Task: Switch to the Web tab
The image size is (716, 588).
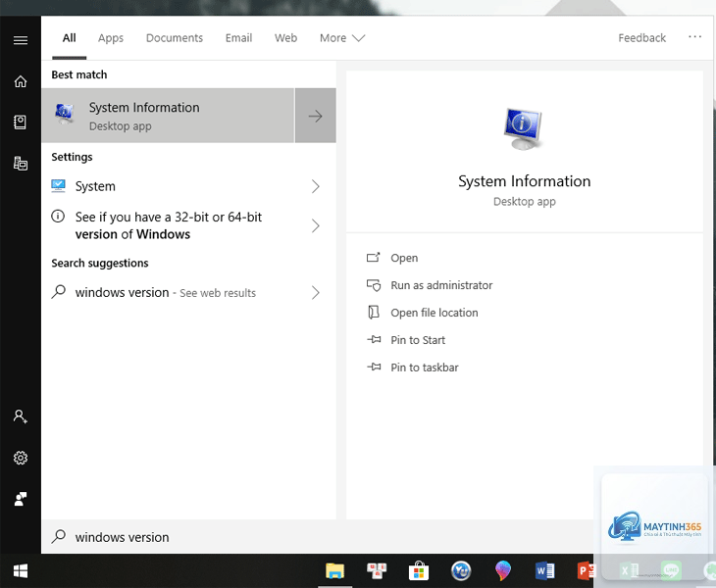Action: click(285, 38)
